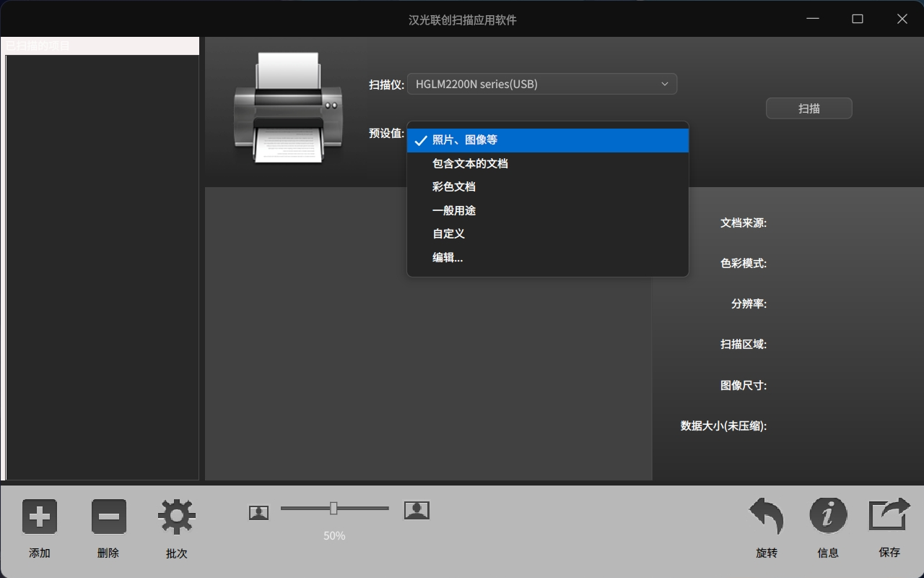Screen dimensions: 924x578
Task: Click the printer scanner image
Action: tap(287, 108)
